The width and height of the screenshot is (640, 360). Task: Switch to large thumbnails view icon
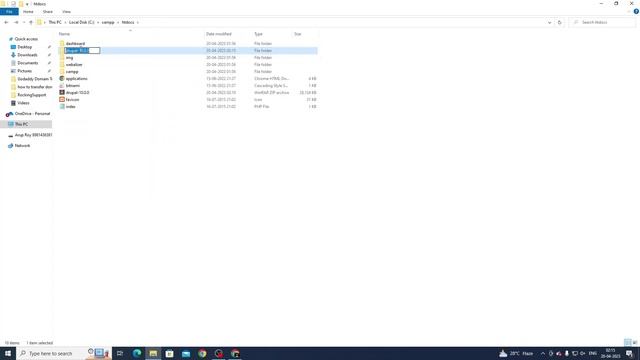pos(635,342)
